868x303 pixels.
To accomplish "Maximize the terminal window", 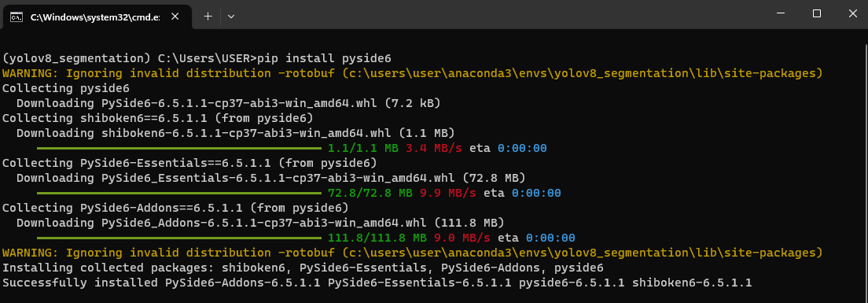I will point(817,14).
